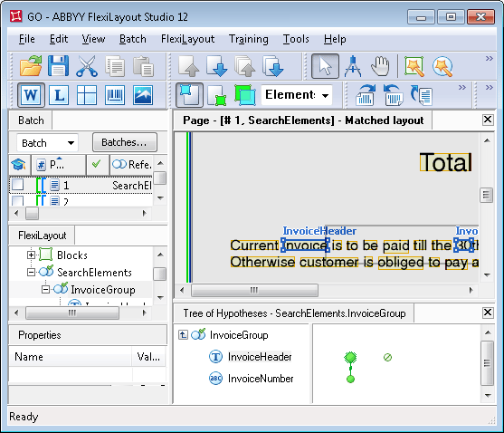Image resolution: width=504 pixels, height=433 pixels.
Task: Click the Name column header in Properties
Action: point(70,357)
